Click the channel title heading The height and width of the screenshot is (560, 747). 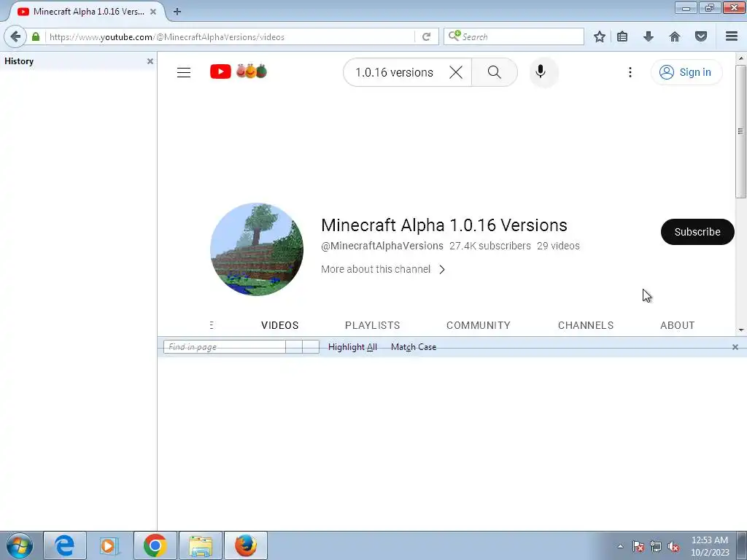click(x=444, y=225)
